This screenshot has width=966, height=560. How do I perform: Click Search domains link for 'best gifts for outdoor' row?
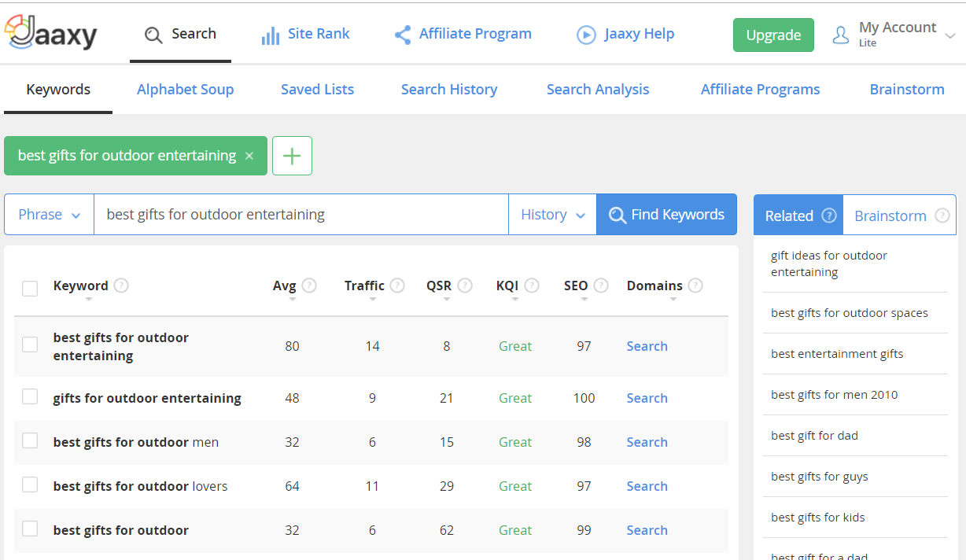click(647, 530)
